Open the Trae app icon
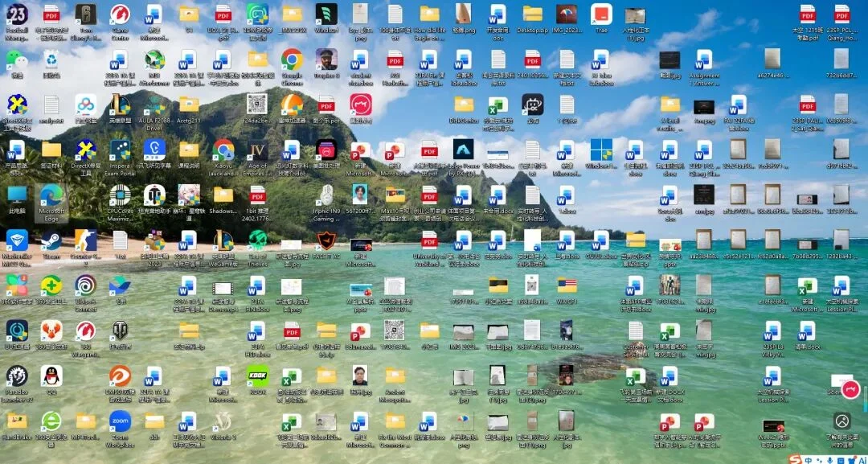Viewport: 868px width, 464px height. 600,14
